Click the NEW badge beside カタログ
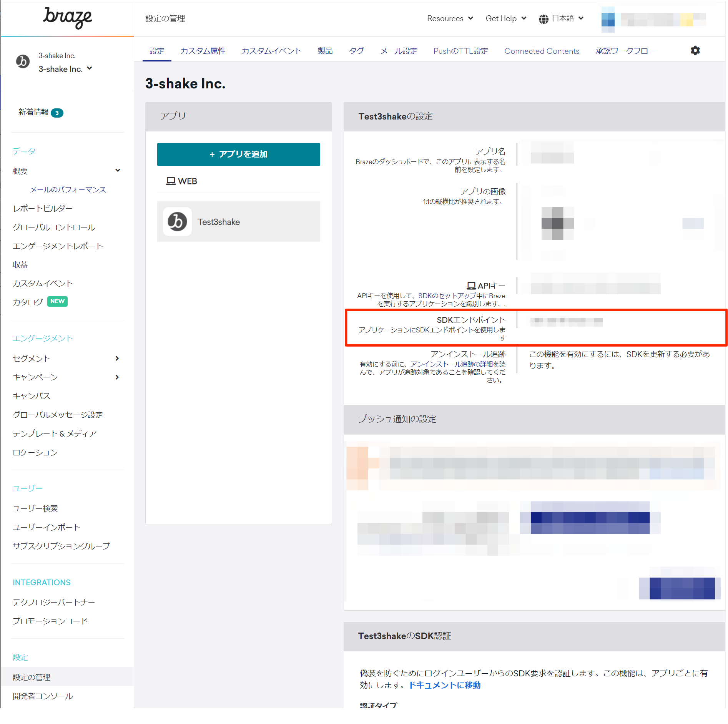The width and height of the screenshot is (728, 724). [57, 301]
